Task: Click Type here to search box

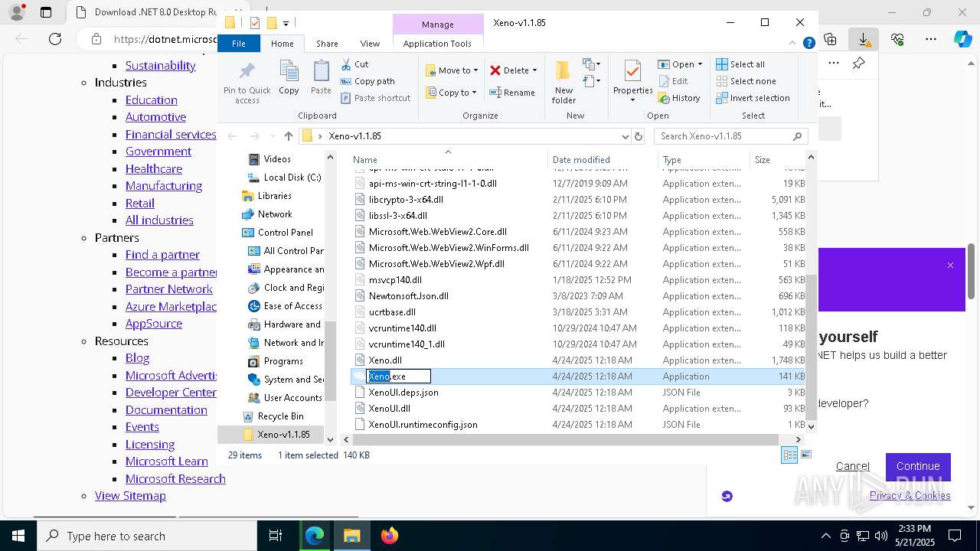Action: pyautogui.click(x=147, y=536)
